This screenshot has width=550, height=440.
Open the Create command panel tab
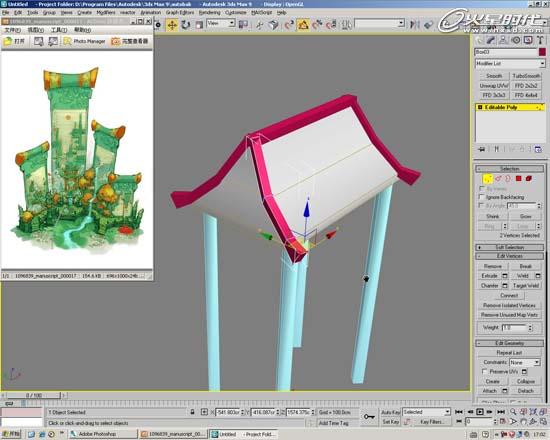[479, 40]
